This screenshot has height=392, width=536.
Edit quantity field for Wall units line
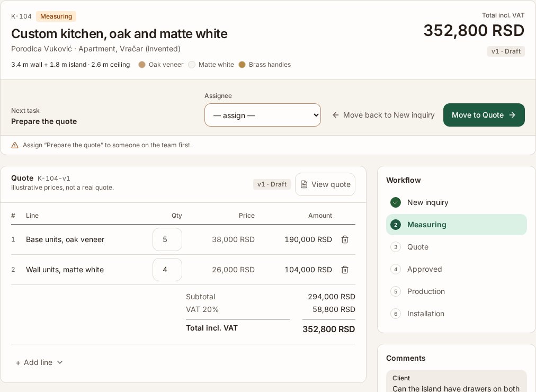[167, 270]
